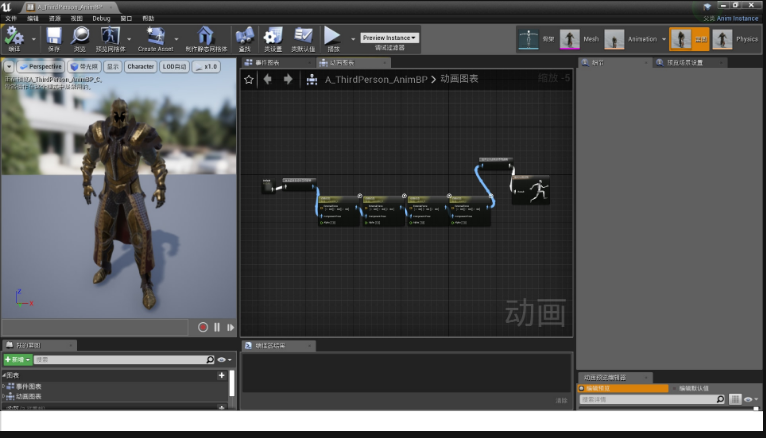Click the Character viewport button
This screenshot has height=438, width=766.
coord(141,66)
